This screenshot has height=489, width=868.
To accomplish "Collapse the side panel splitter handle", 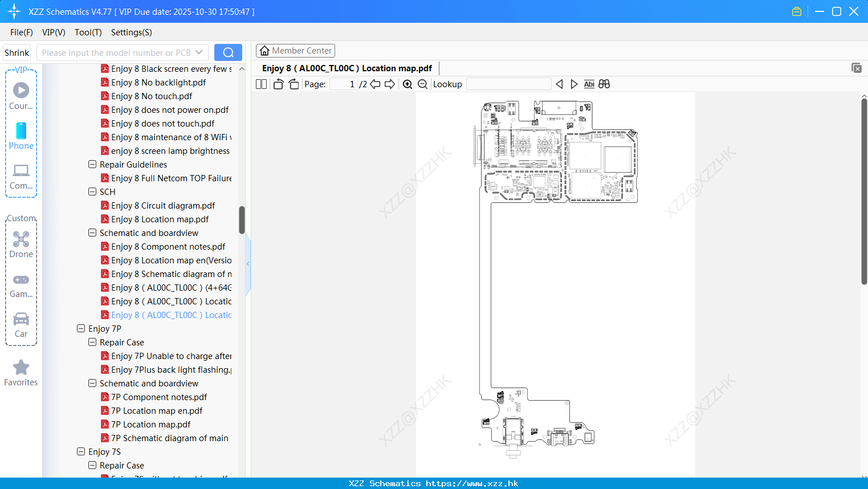I will 248,264.
